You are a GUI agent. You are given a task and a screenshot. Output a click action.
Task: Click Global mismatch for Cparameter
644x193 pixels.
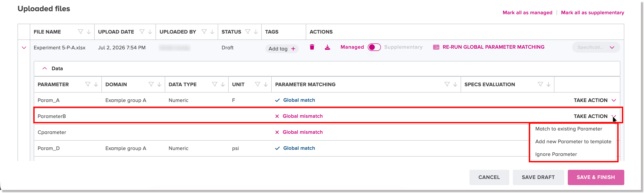tap(299, 132)
